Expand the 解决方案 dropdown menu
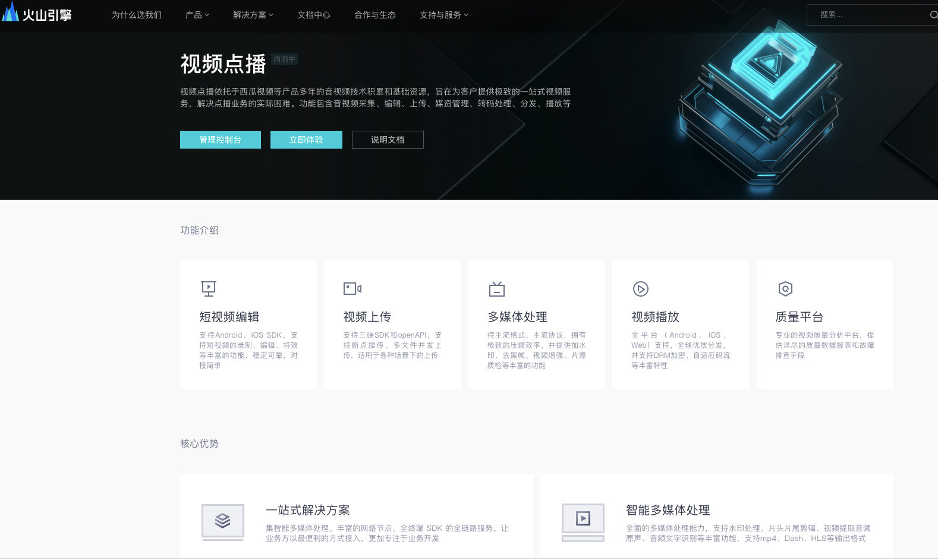Screen dimensions: 938x560 [x=253, y=15]
